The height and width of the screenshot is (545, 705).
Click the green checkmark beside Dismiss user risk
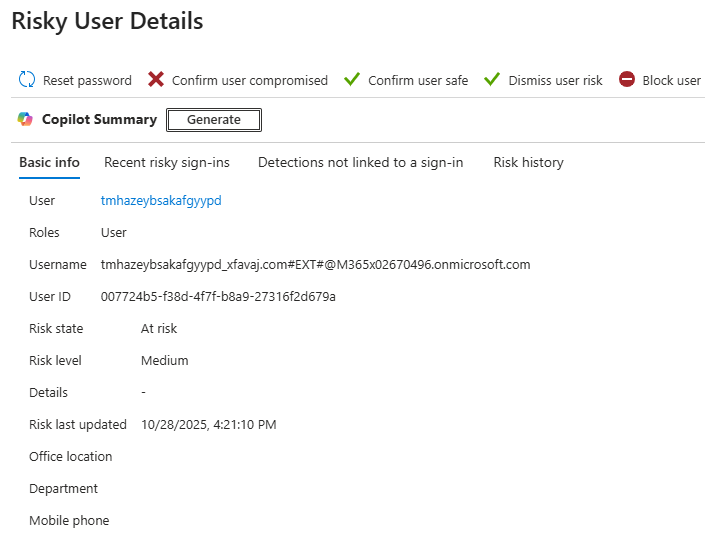click(x=492, y=80)
